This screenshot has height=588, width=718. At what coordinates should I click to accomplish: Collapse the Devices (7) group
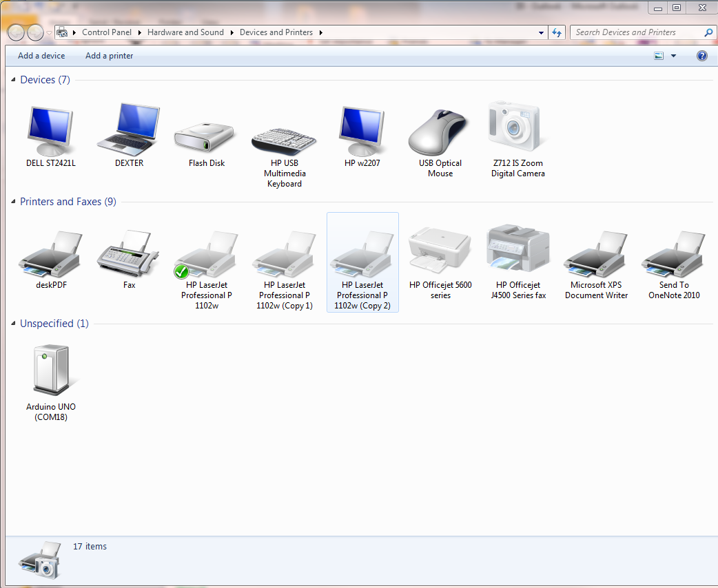click(x=13, y=80)
